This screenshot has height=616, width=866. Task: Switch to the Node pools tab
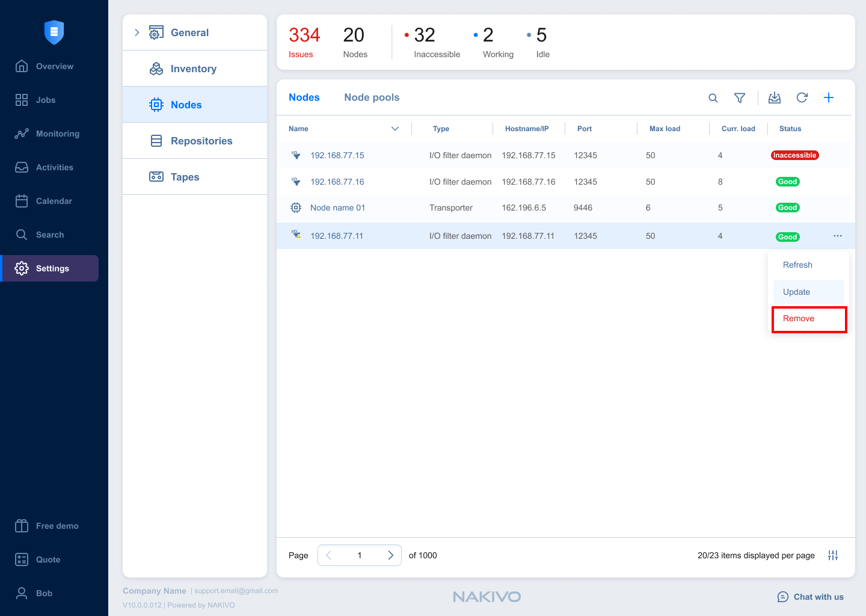pos(372,97)
